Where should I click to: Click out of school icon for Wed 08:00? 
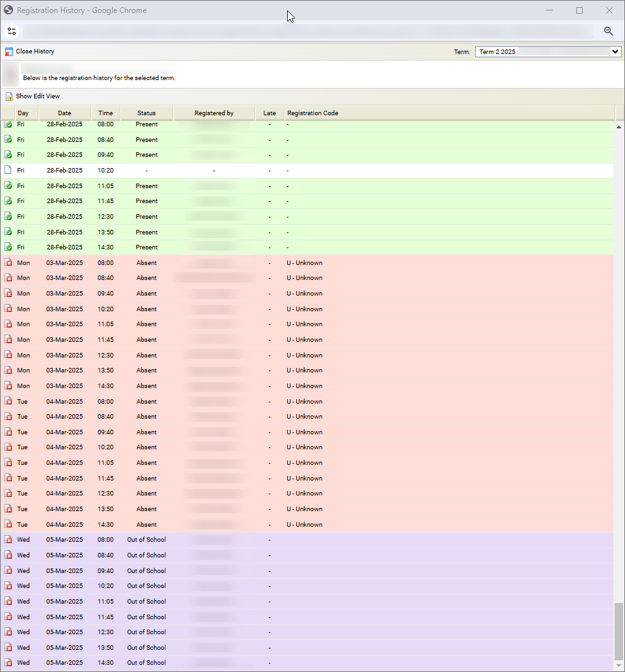tap(8, 539)
